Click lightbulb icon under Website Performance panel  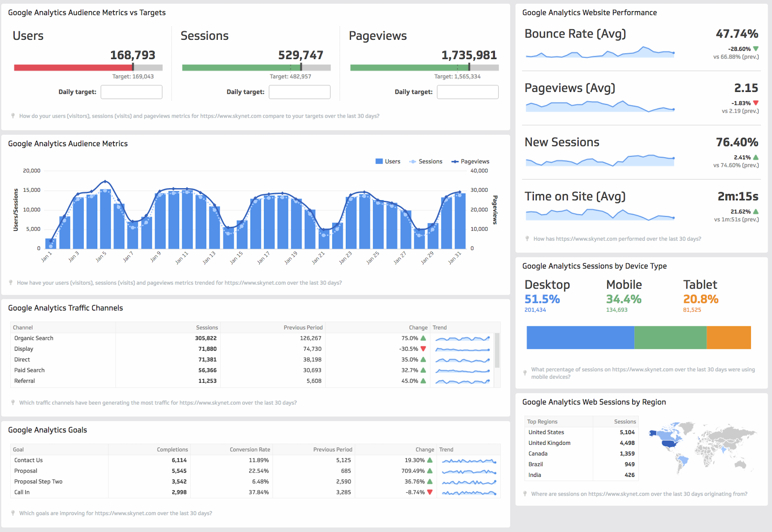click(x=527, y=239)
